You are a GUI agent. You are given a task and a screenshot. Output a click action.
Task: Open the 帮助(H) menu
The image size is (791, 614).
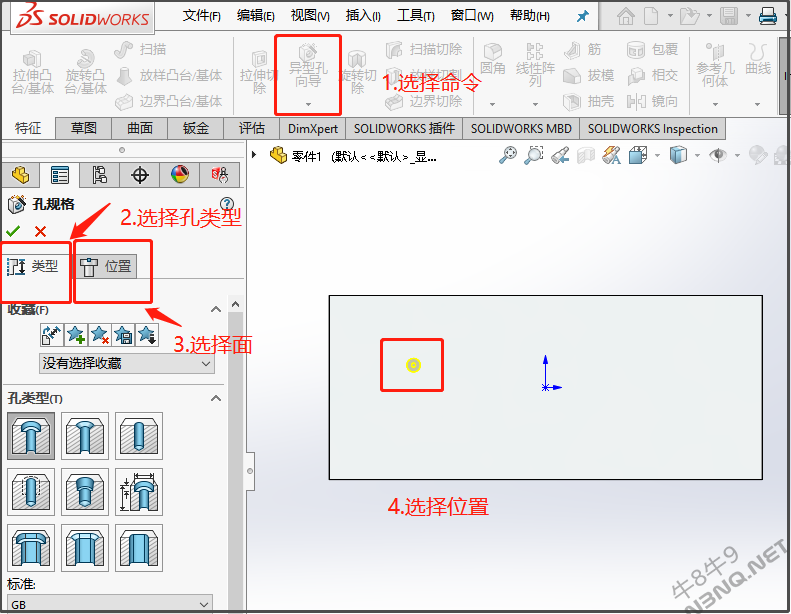pos(530,16)
